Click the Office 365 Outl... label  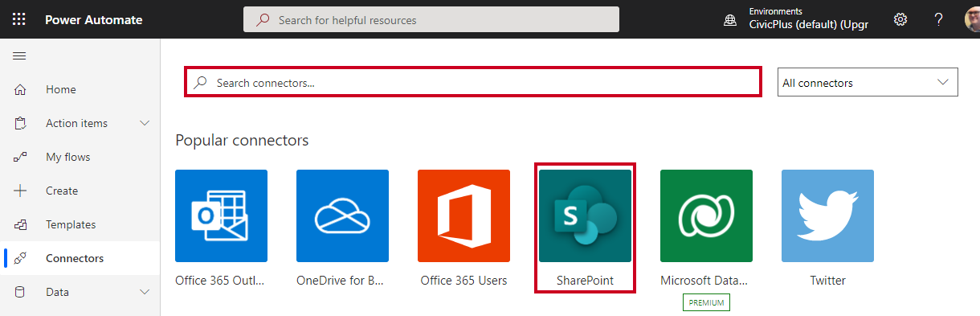220,281
